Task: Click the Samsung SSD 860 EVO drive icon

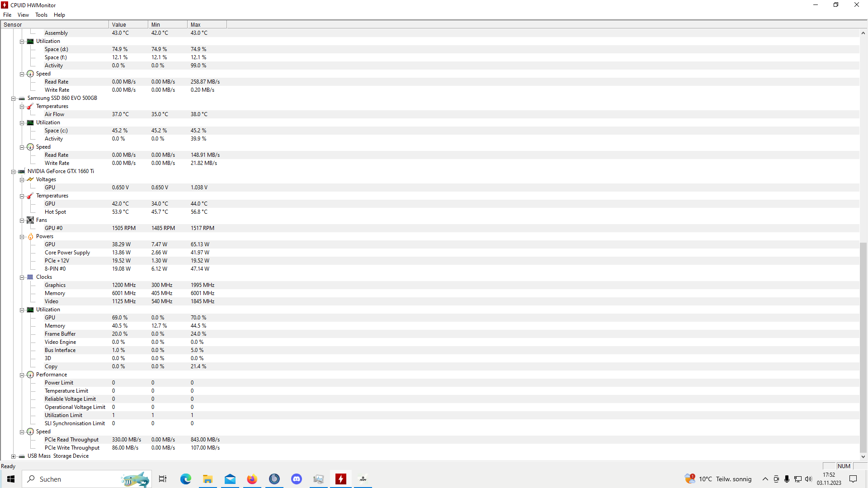Action: 22,98
